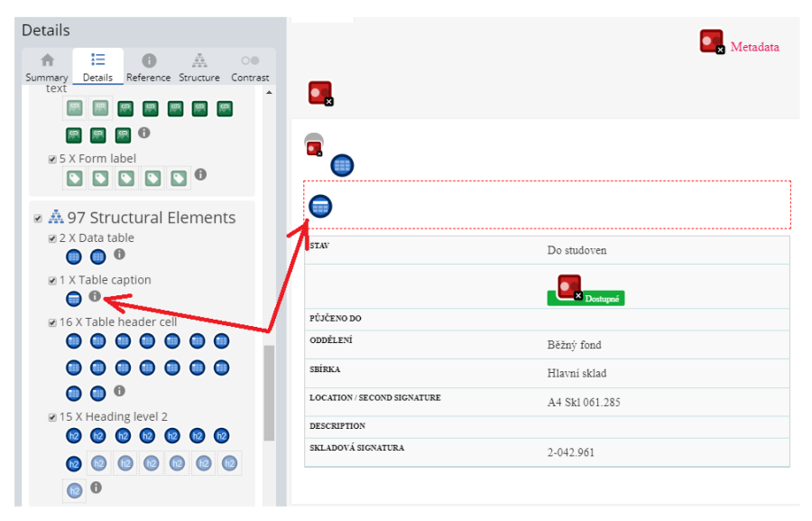
Task: Switch to the Contrast tab
Action: coord(250,67)
